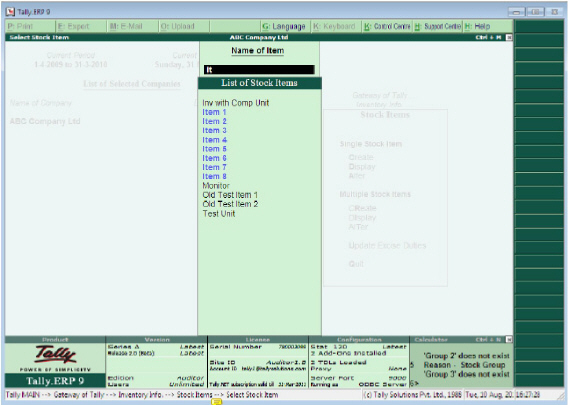Screen dimensions: 568x405
Task: Select 'Item 2' from stock list
Action: tap(214, 121)
